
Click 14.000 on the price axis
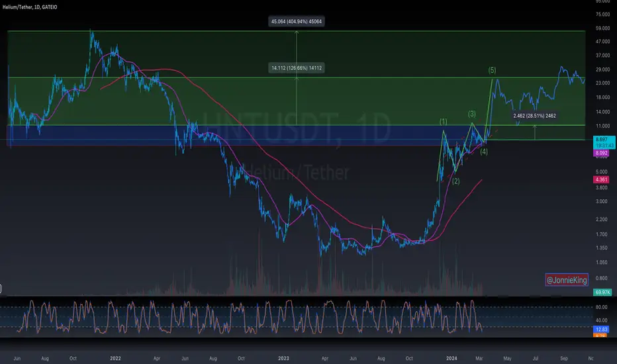(x=602, y=112)
